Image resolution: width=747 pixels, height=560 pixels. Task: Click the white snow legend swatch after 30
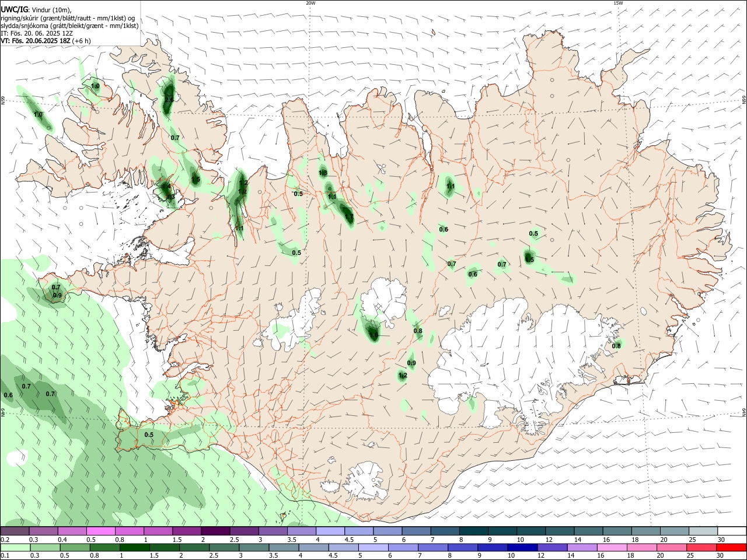732,531
